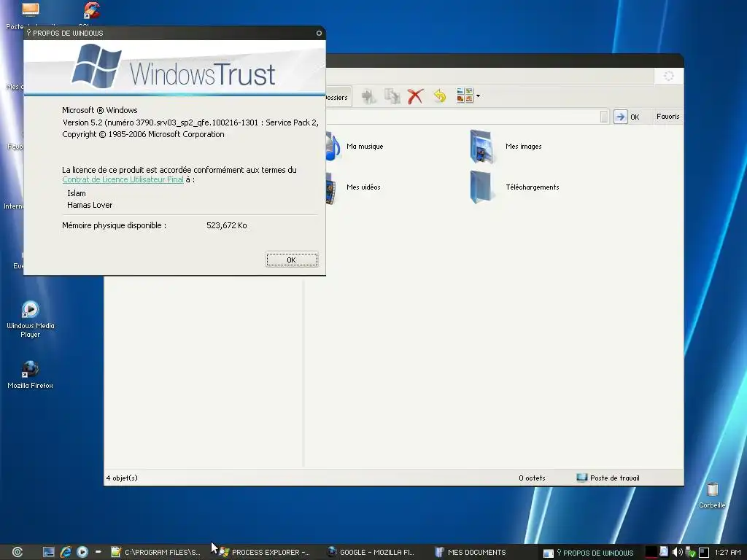Click the show desktop quick launch icon
The image size is (747, 560).
pos(49,552)
